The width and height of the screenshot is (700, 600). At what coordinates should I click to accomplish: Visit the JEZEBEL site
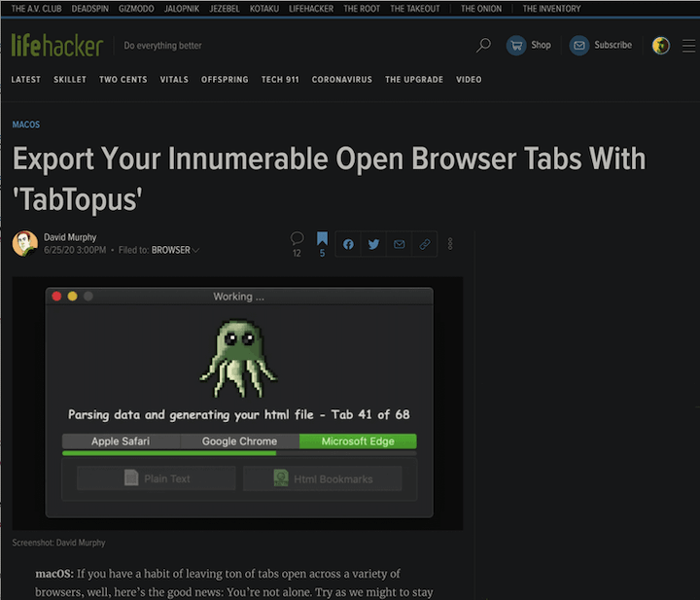(x=225, y=9)
